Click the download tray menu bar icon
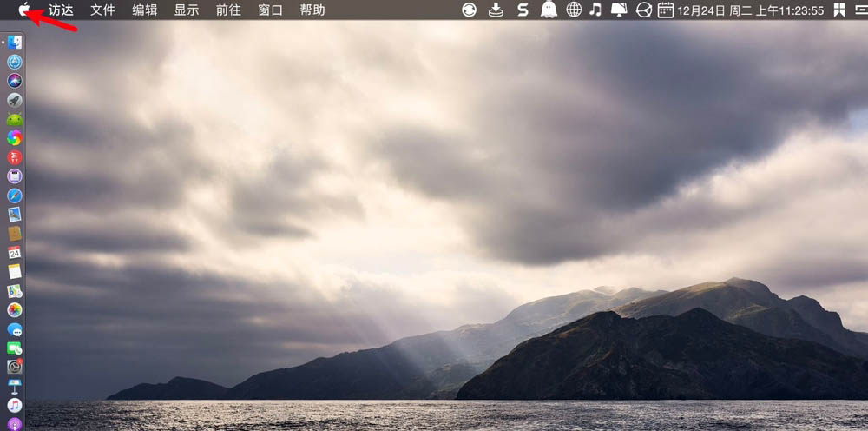 click(496, 10)
